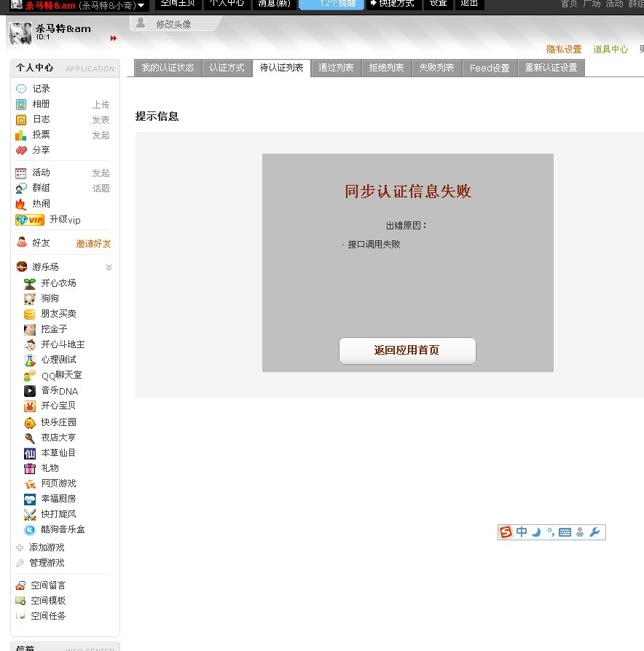Switch to the 我的认证状态 tab

[168, 68]
